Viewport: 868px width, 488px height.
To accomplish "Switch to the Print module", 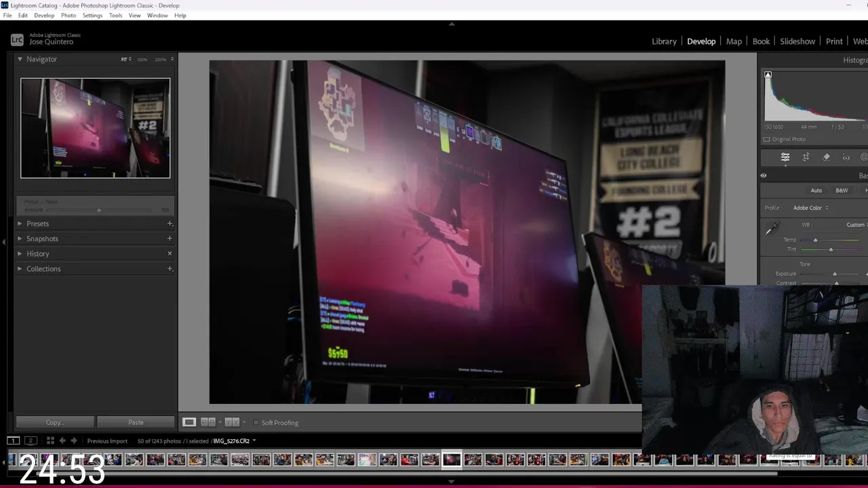I will 834,41.
